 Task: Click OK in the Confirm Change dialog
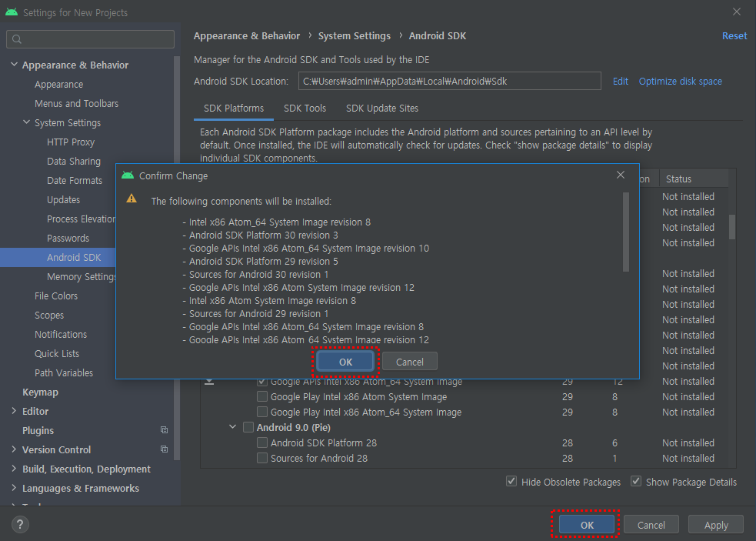click(x=345, y=362)
